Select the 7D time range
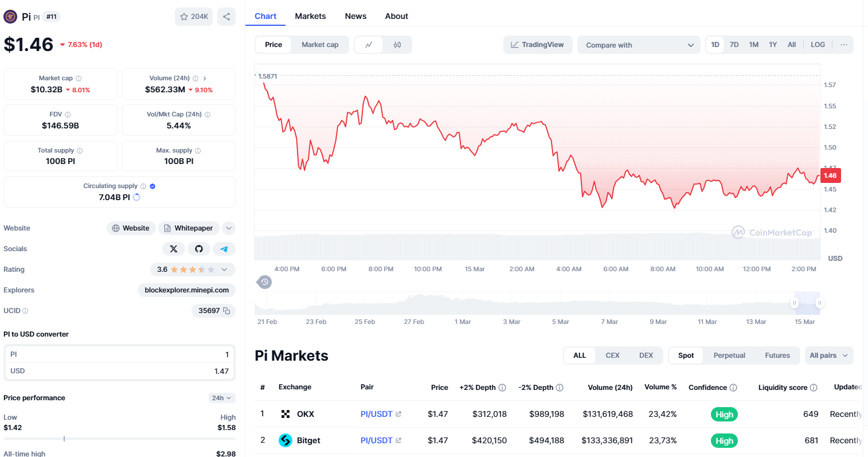The height and width of the screenshot is (457, 868). tap(734, 45)
